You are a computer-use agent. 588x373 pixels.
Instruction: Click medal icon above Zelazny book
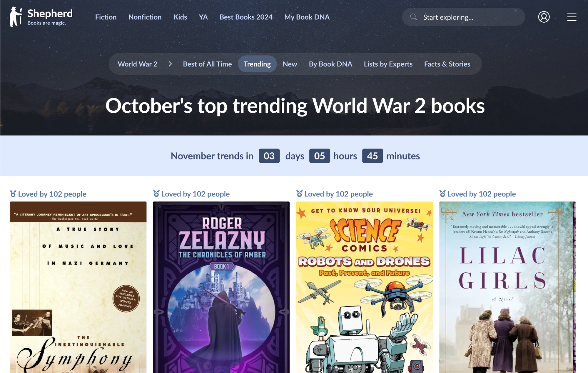(156, 194)
